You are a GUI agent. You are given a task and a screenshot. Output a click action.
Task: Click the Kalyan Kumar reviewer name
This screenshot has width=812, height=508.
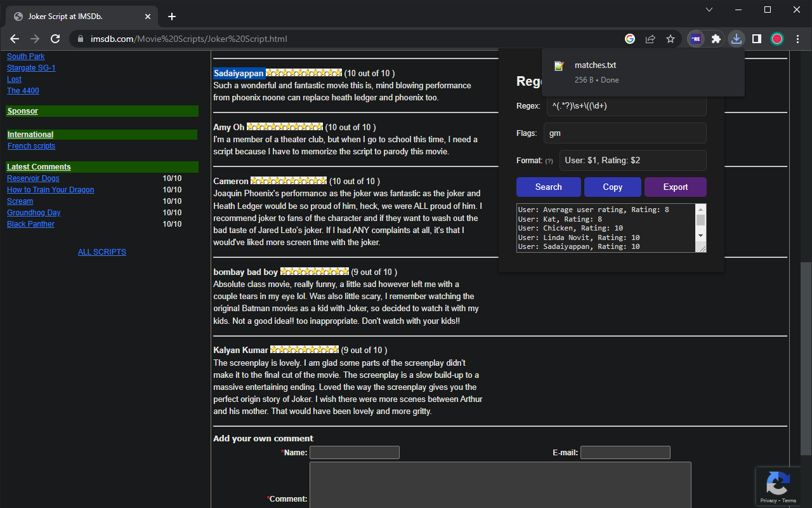click(240, 350)
